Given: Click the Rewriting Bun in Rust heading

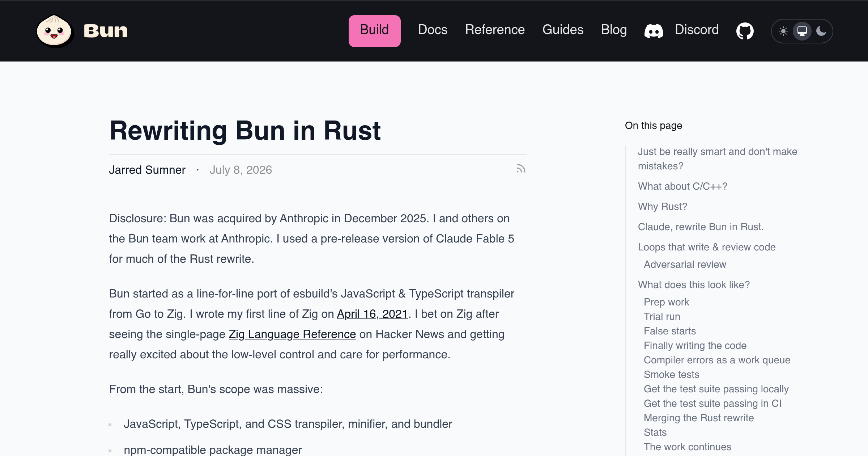Looking at the screenshot, I should [x=245, y=130].
